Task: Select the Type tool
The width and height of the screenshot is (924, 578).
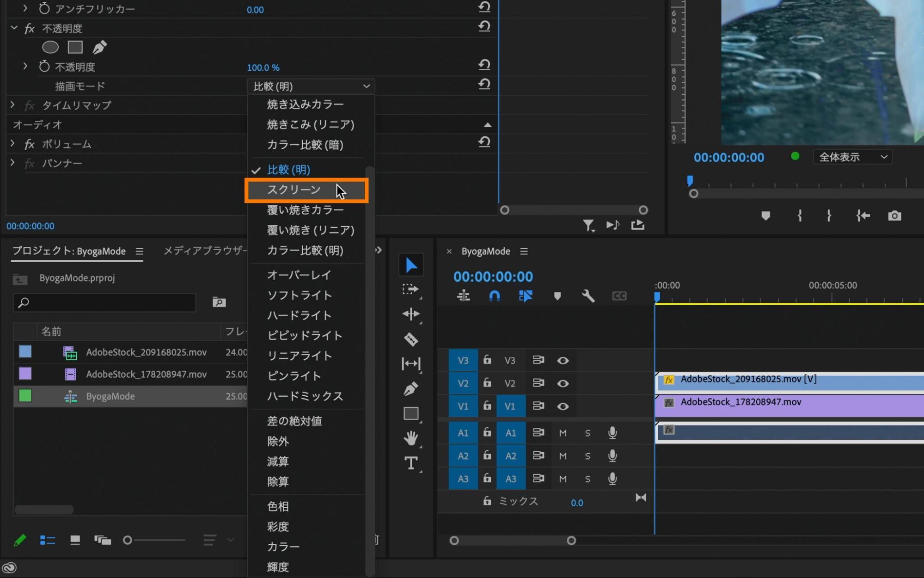Action: 410,463
